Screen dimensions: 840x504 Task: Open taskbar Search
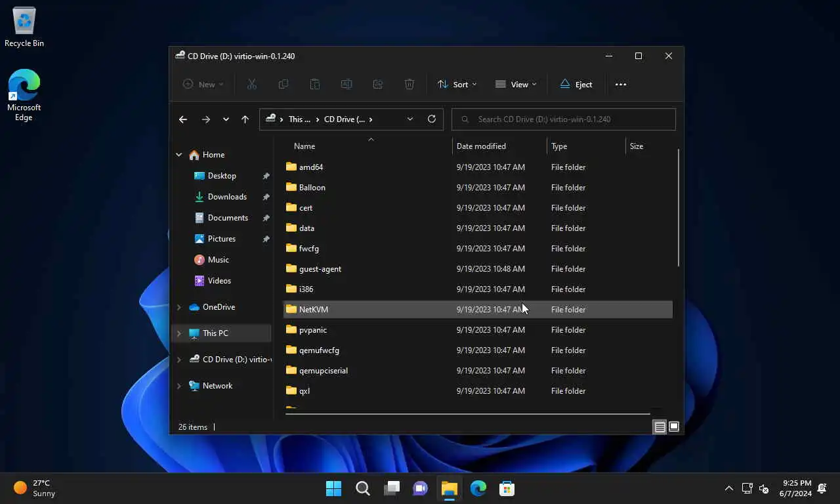click(x=363, y=488)
